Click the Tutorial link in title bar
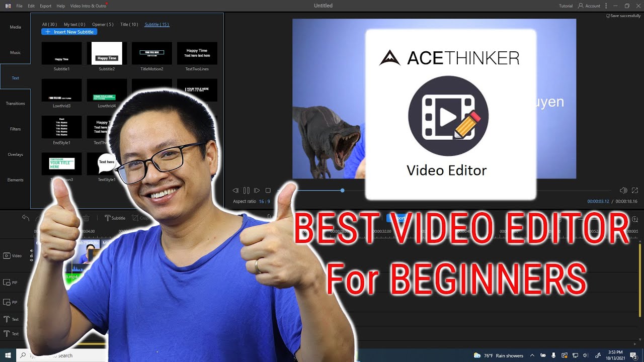Image resolution: width=644 pixels, height=362 pixels. (x=566, y=6)
